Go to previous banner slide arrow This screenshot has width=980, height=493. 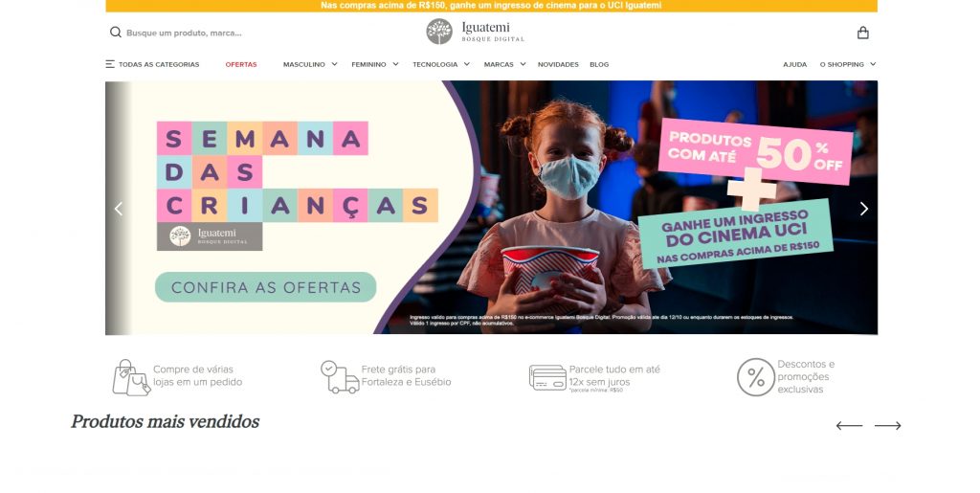pyautogui.click(x=118, y=209)
